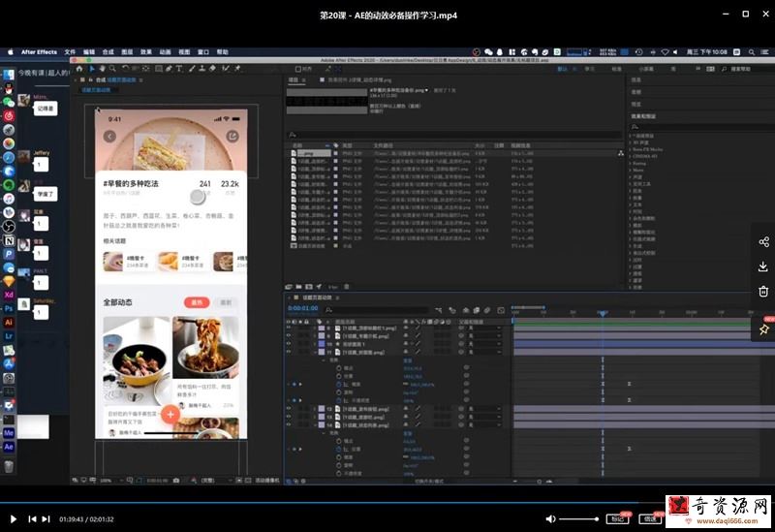Image resolution: width=775 pixels, height=532 pixels.
Task: Toggle visibility of layer 10 shape layer
Action: (289, 344)
